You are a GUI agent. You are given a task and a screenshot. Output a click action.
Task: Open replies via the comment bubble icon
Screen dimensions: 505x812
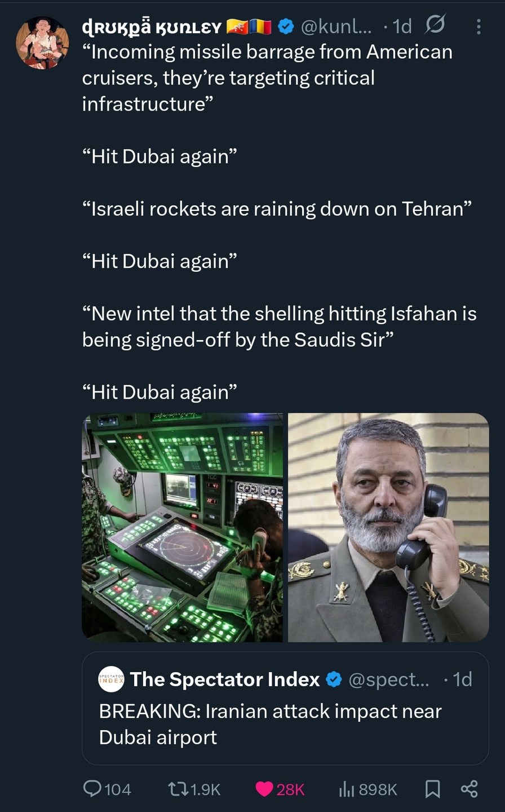coord(92,788)
